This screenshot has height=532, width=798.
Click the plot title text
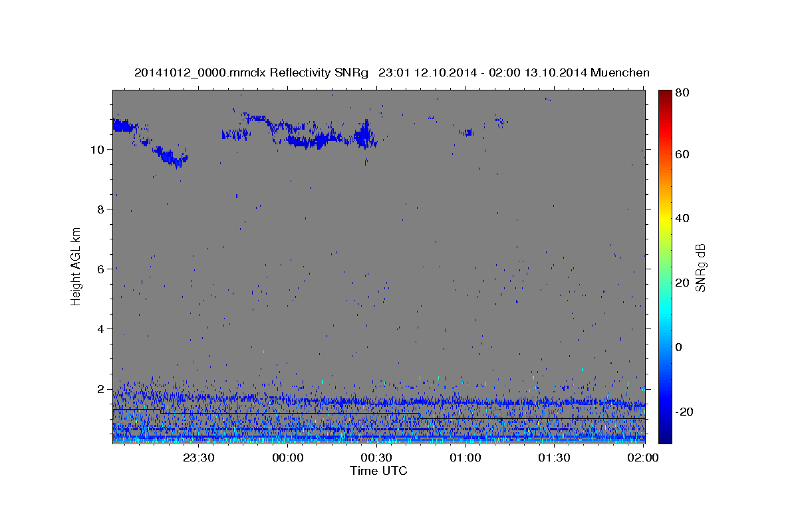tap(392, 72)
